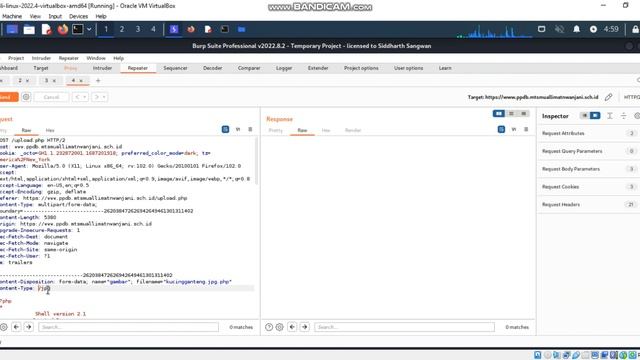Select the side-by-side layout
Screen dimensions: 640x360
pyautogui.click(x=498, y=113)
